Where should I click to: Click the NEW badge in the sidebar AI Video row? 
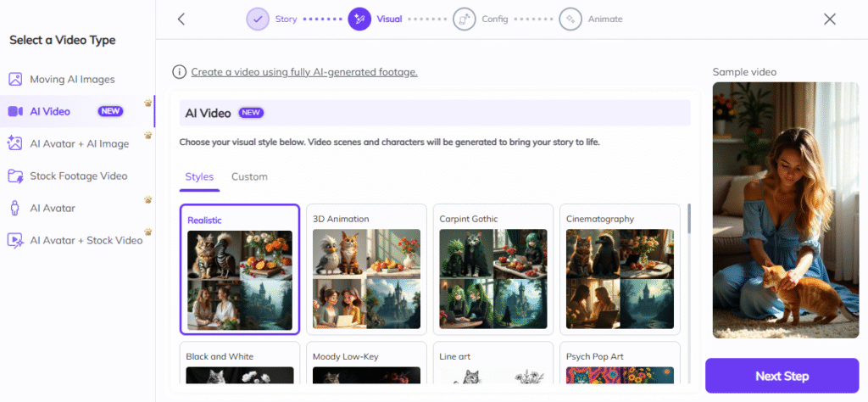click(x=111, y=111)
